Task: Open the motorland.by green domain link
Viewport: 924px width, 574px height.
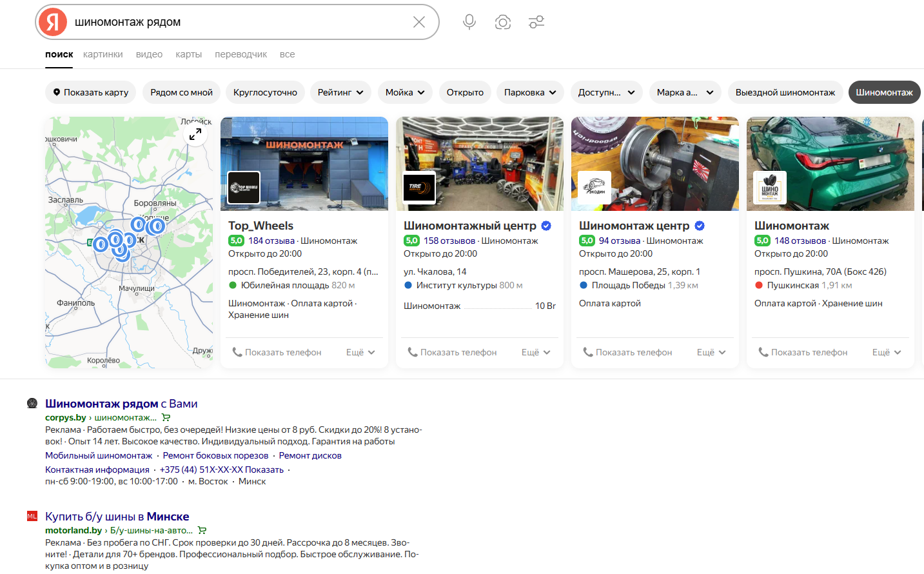Action: tap(74, 530)
